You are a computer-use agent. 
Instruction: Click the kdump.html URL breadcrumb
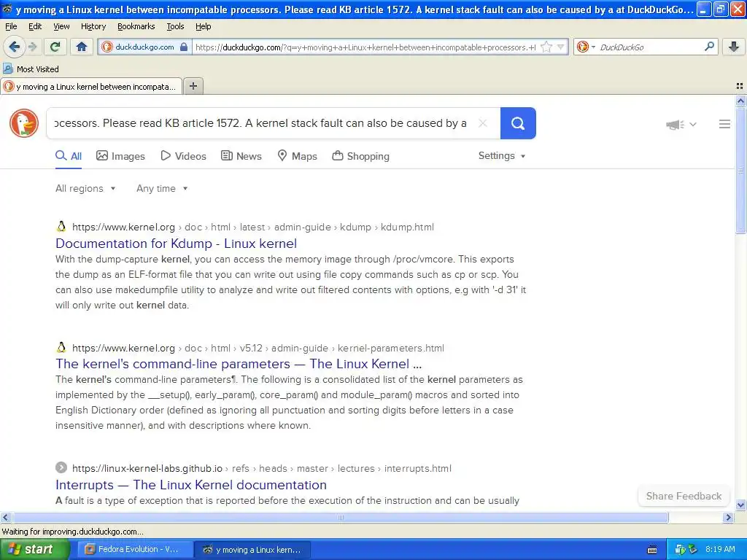407,227
